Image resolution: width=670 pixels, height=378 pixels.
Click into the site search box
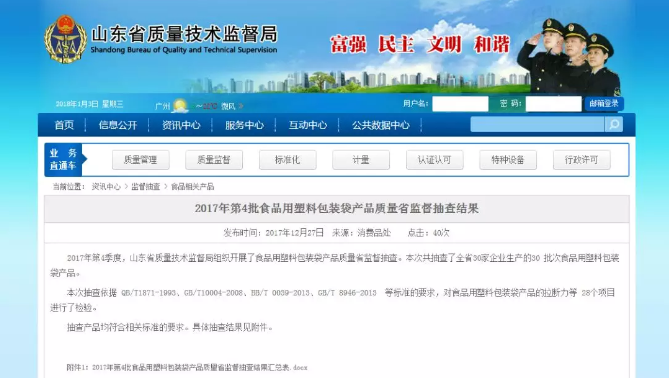(x=538, y=125)
